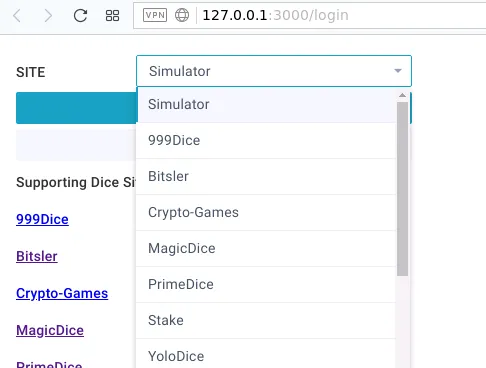Go forward using browser forward arrow
Viewport: 486px width, 368px height.
coord(48,16)
